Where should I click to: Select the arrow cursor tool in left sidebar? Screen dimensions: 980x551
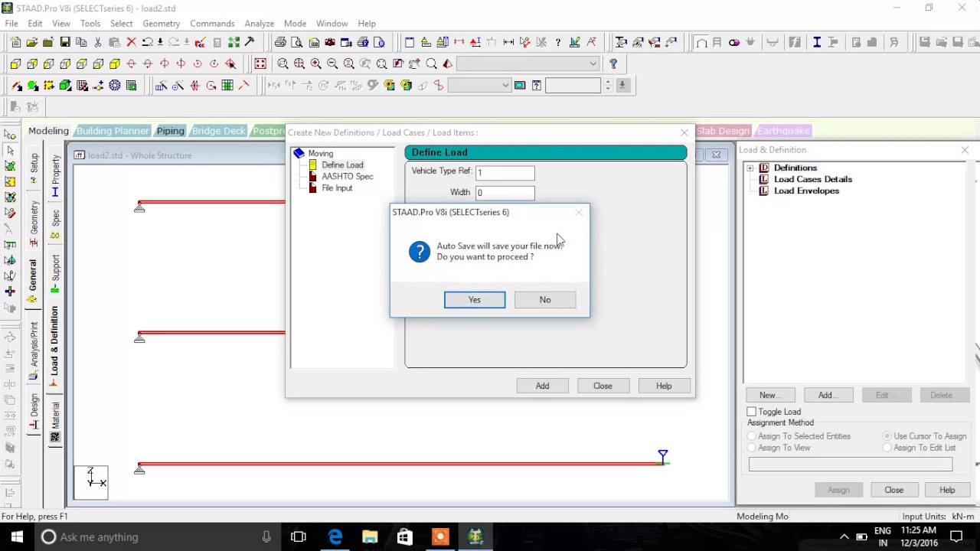pos(10,151)
